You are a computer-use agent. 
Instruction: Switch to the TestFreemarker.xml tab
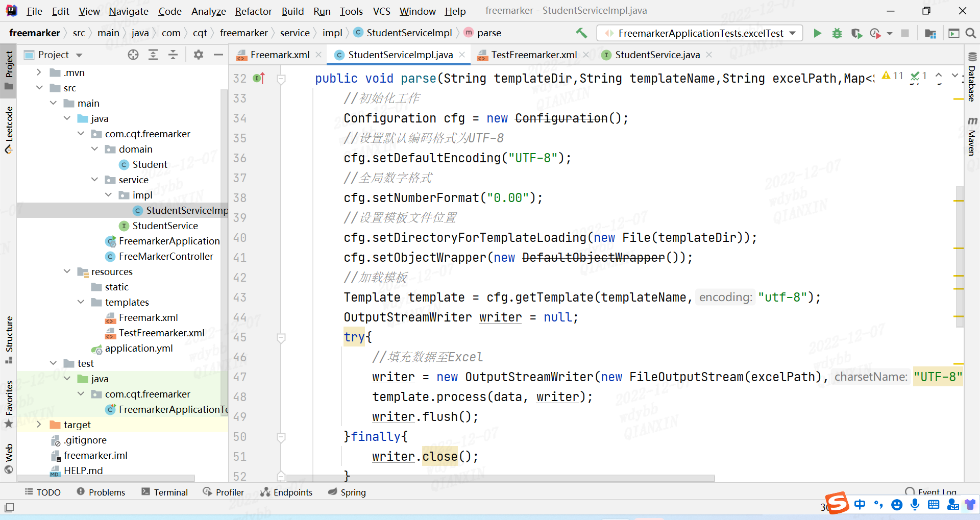[533, 55]
